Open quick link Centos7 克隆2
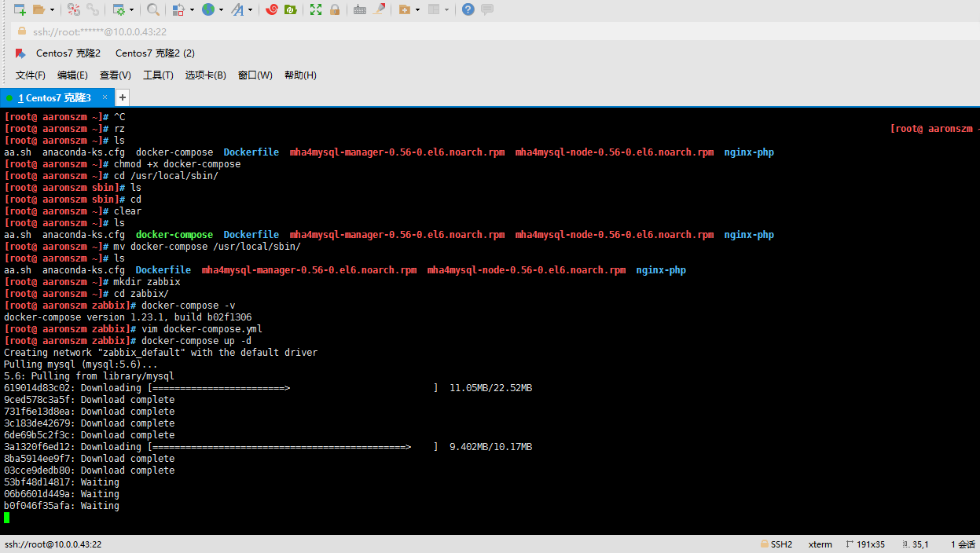The width and height of the screenshot is (980, 553). tap(68, 53)
